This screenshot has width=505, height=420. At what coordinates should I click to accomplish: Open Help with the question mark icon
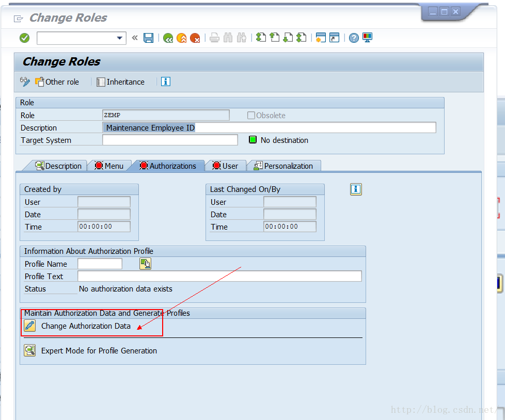[x=354, y=38]
